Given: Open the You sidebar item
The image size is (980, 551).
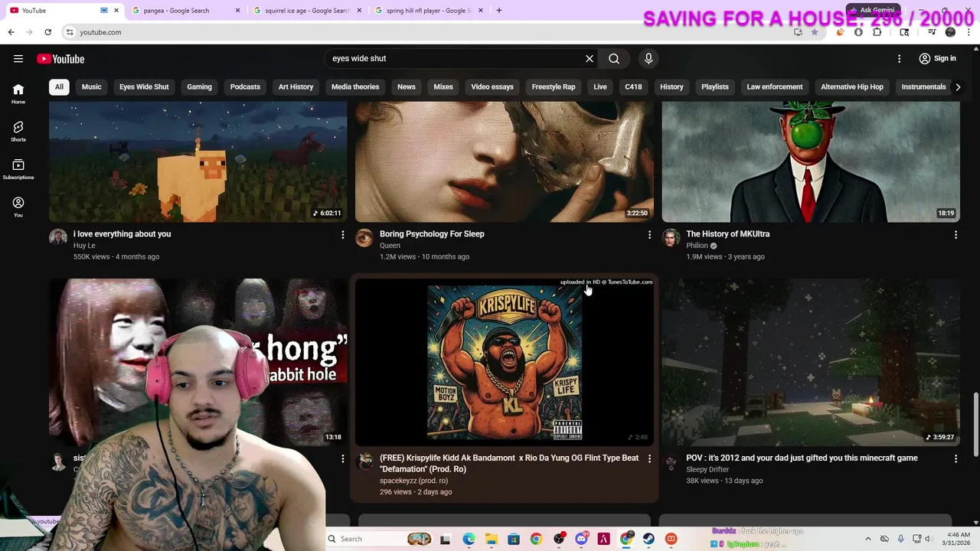Looking at the screenshot, I should click(x=18, y=207).
